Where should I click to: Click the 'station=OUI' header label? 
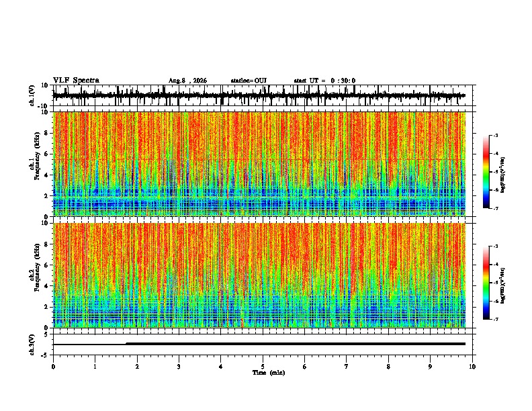pyautogui.click(x=249, y=81)
